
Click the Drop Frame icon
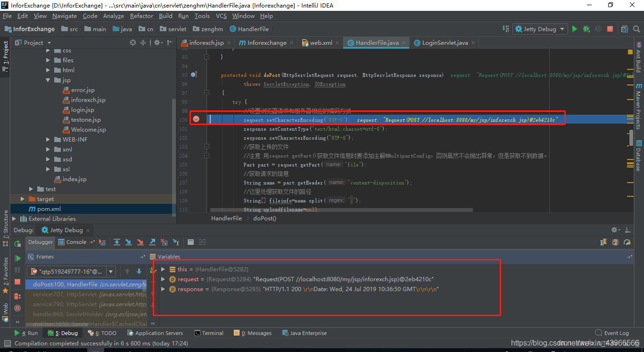[x=164, y=242]
